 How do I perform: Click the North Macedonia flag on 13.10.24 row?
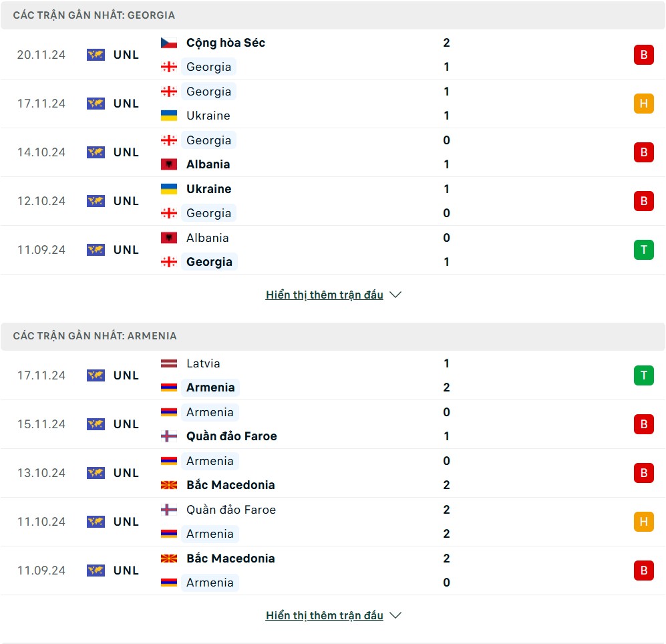point(168,485)
